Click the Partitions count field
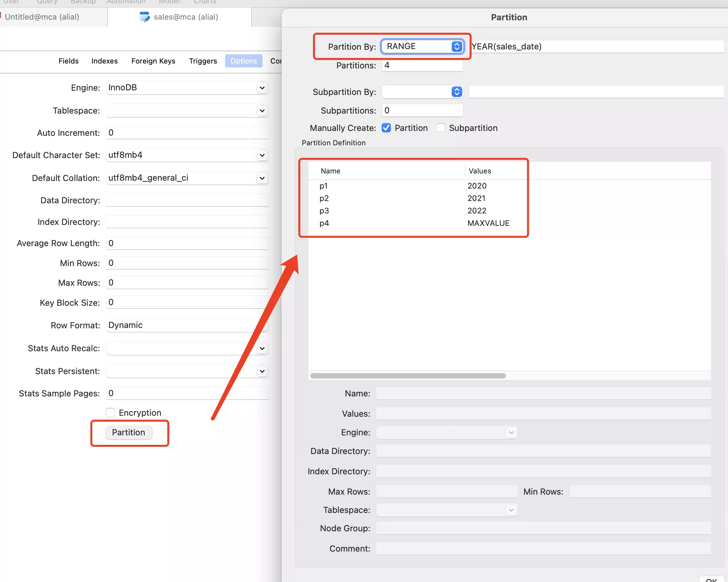728x582 pixels. click(422, 65)
